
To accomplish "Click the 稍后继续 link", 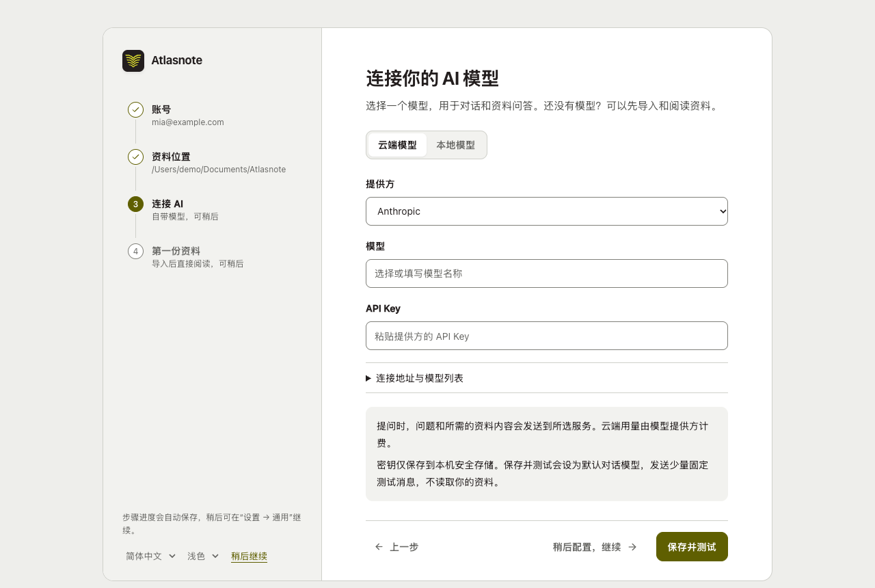I will click(249, 556).
